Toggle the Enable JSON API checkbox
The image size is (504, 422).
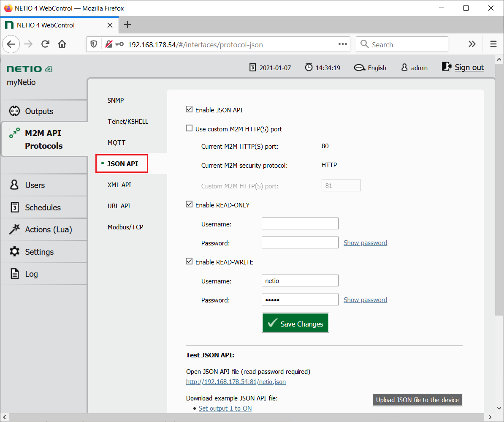[190, 109]
